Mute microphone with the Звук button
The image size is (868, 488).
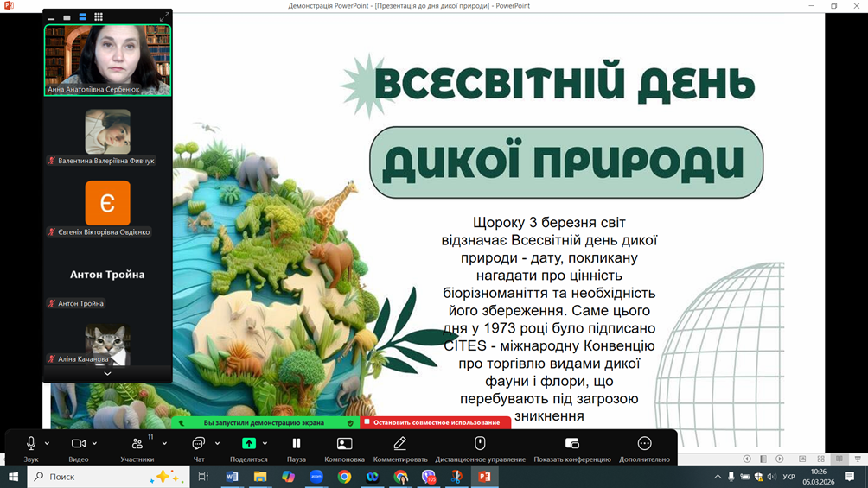(x=31, y=449)
